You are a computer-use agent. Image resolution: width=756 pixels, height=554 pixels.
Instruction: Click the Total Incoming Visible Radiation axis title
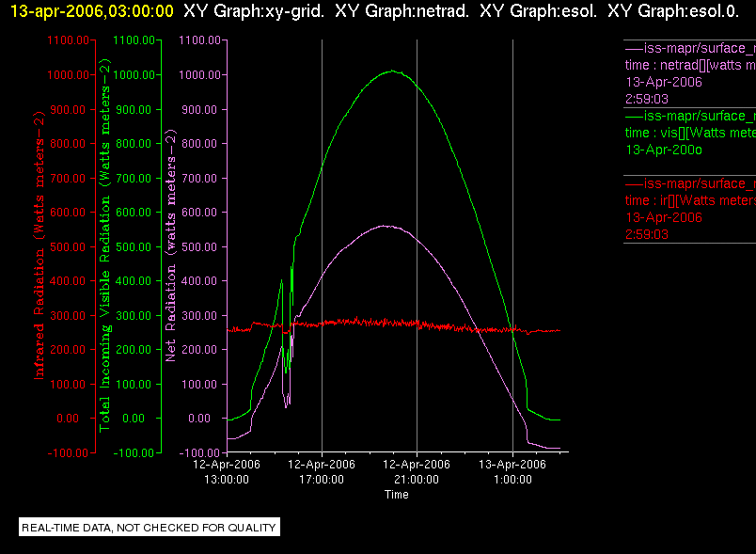pyautogui.click(x=104, y=245)
